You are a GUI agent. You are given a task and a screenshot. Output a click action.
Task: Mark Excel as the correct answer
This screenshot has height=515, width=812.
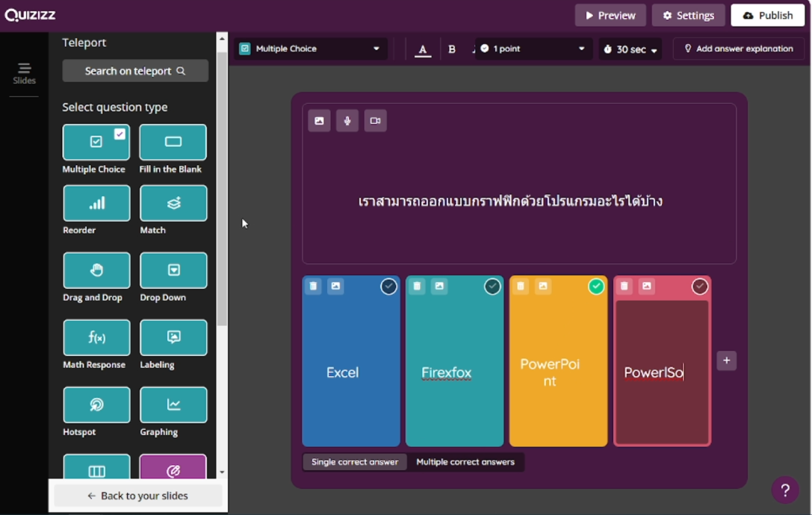pos(388,287)
